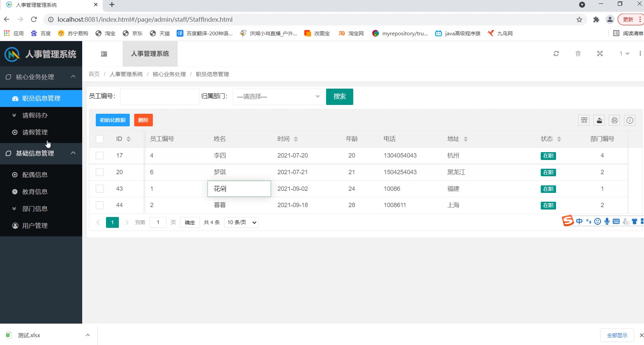
Task: Open browser extensions puzzle icon
Action: (596, 20)
